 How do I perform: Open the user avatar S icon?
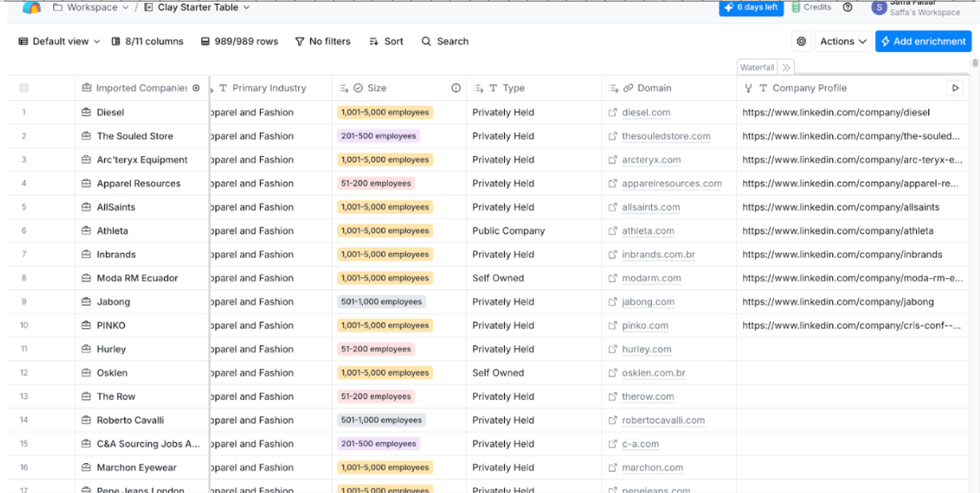[x=879, y=7]
